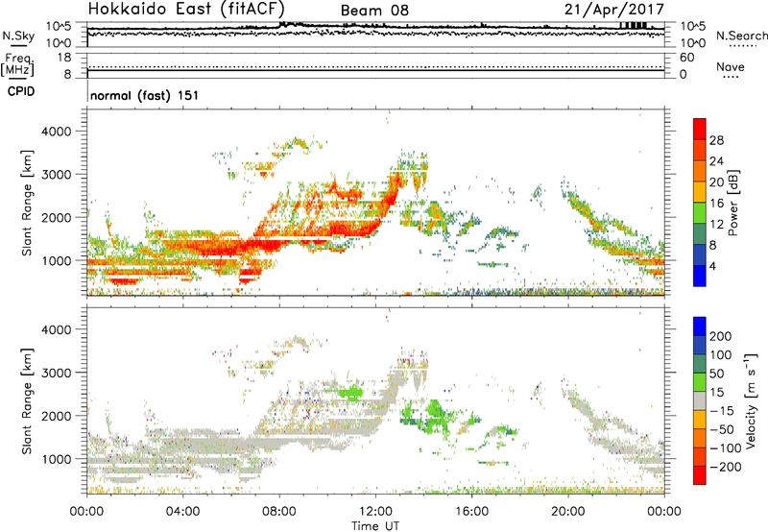Click the '12:00' time axis label
This screenshot has width=768, height=532.
coord(375,512)
